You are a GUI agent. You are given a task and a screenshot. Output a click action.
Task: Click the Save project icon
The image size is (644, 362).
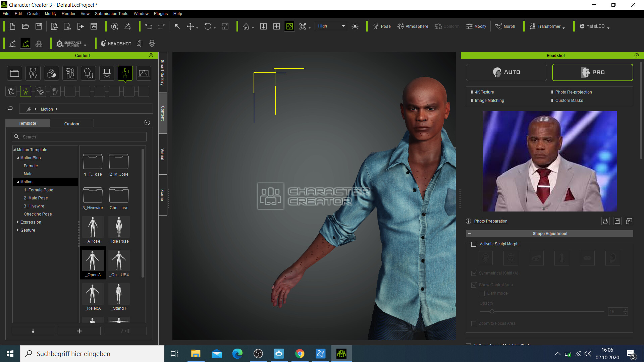39,26
